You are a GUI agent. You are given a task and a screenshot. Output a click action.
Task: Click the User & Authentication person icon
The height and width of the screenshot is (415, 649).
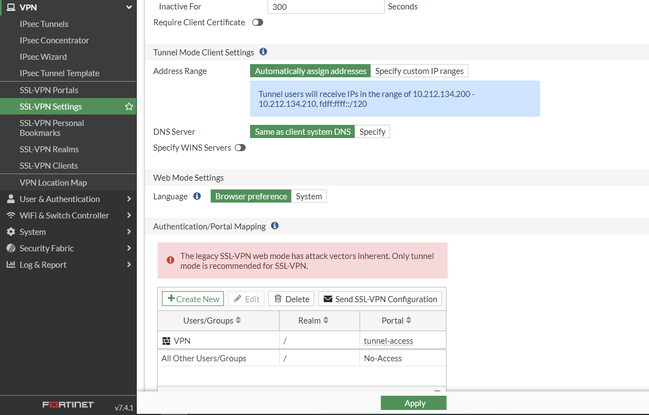pyautogui.click(x=11, y=199)
